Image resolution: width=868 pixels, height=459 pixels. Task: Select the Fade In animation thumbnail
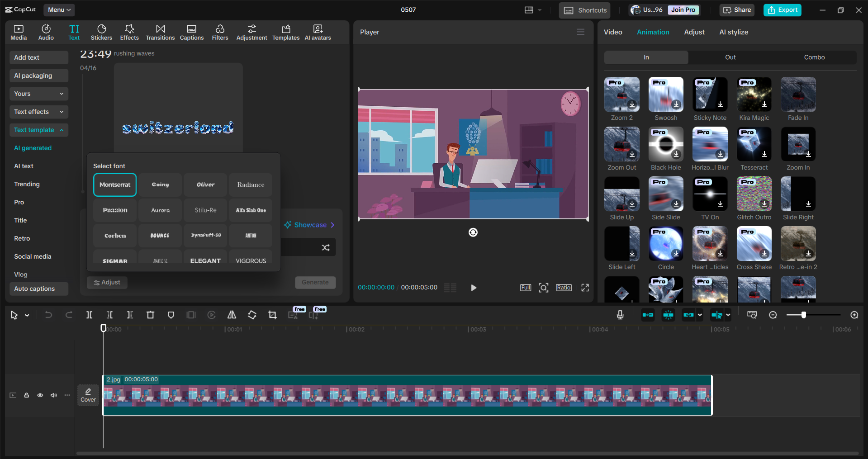pyautogui.click(x=797, y=95)
